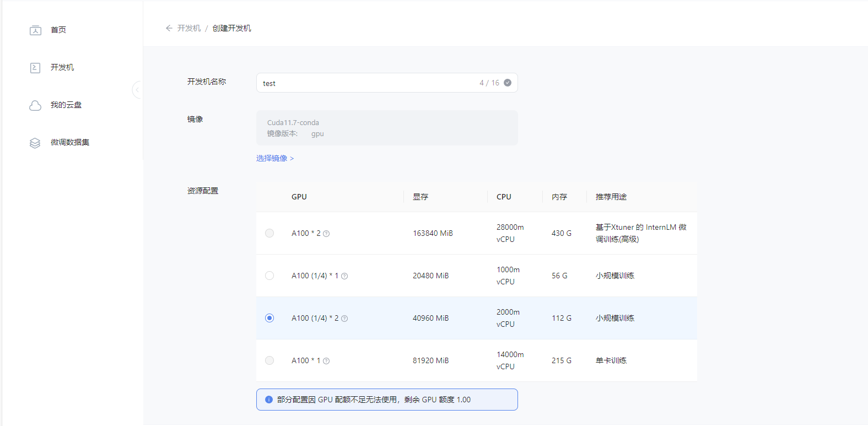The height and width of the screenshot is (426, 868).
Task: Open the 我的云盘 cloud sidebar icon
Action: click(x=35, y=105)
